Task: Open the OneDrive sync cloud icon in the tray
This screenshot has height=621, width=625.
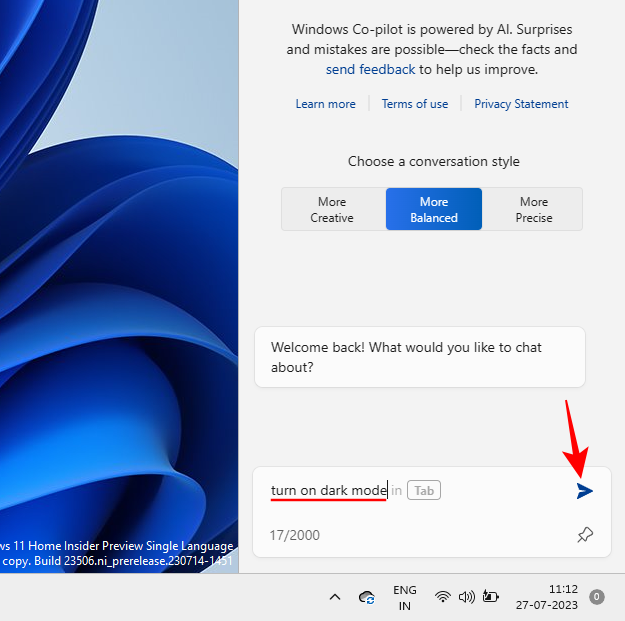Action: [x=367, y=597]
